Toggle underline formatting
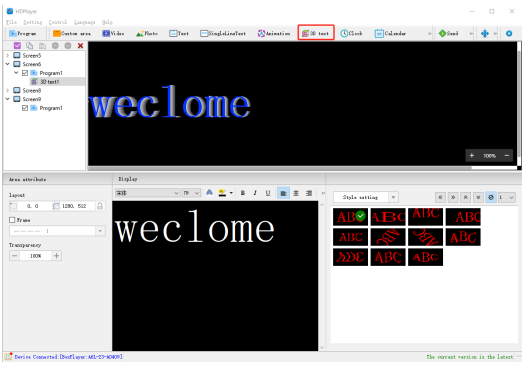Viewport: 526px width, 365px height. point(268,193)
